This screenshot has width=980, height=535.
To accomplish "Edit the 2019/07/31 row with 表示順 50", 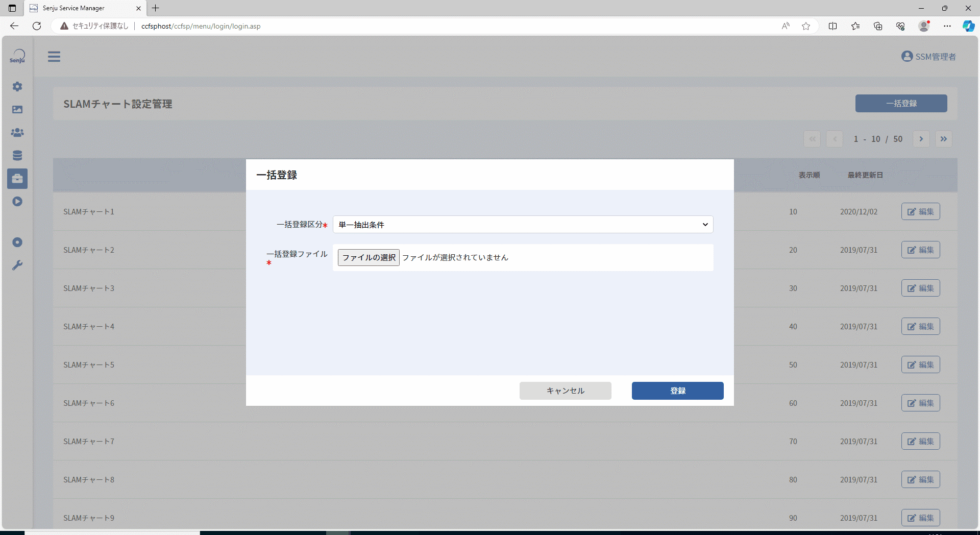I will [921, 364].
